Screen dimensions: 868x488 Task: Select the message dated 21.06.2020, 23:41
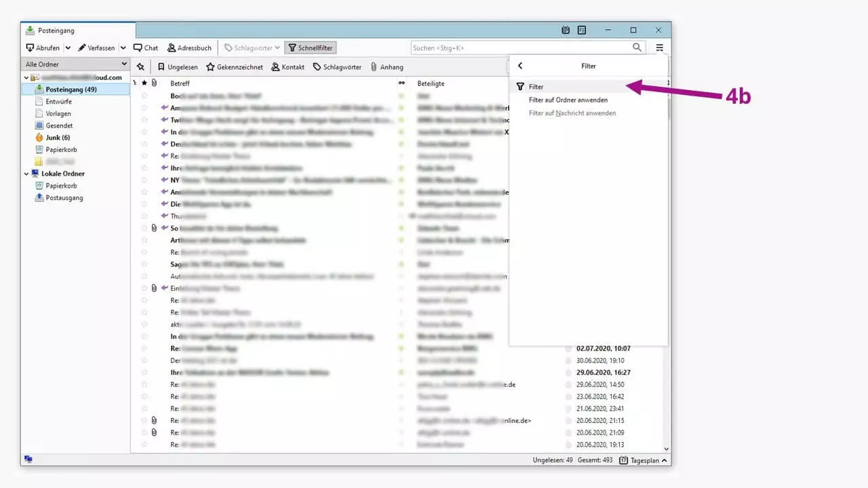point(397,409)
